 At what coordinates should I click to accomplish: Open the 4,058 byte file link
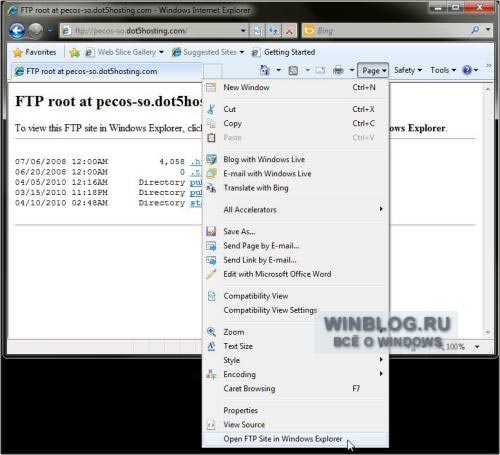[x=196, y=162]
